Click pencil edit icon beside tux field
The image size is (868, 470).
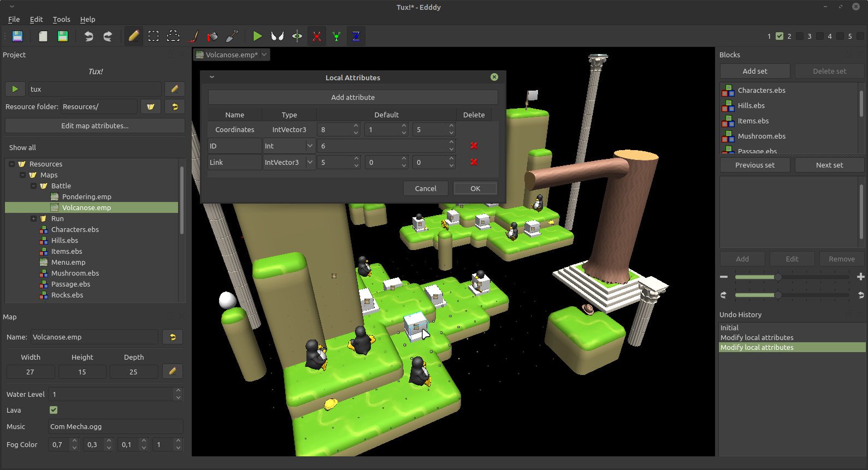(175, 89)
